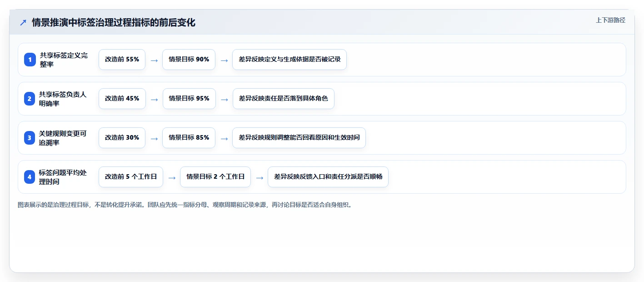The height and width of the screenshot is (282, 644).
Task: Click the arrow after the 情景目标 90% chip
Action: pos(224,60)
